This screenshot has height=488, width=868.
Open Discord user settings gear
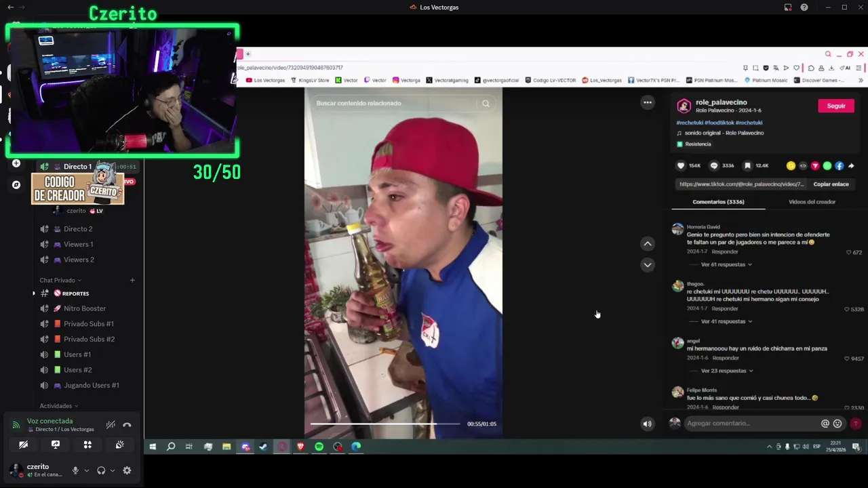pos(127,470)
